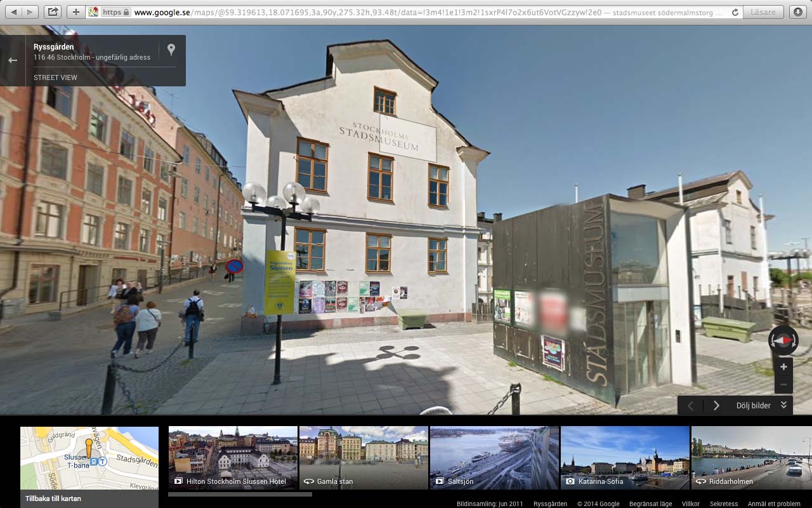The image size is (812, 508).
Task: Zoom out with the minus control
Action: (783, 384)
